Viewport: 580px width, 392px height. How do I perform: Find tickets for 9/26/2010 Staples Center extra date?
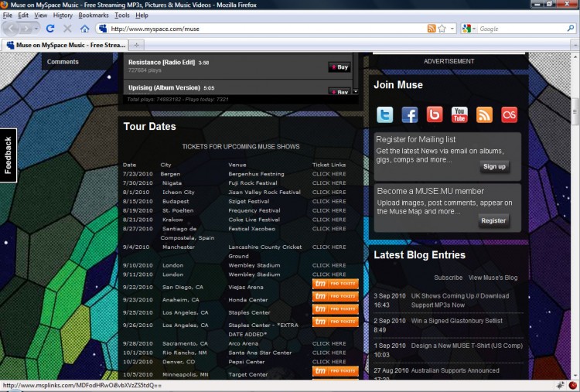pyautogui.click(x=336, y=322)
